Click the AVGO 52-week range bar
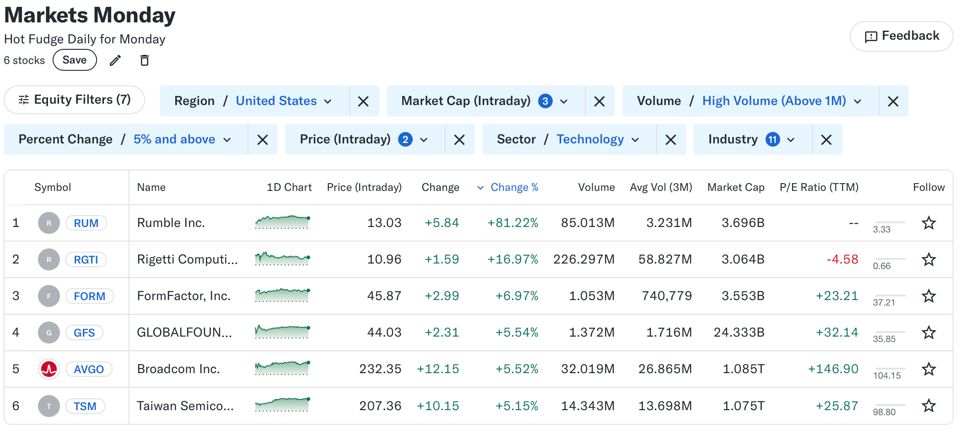This screenshot has height=433, width=960. pyautogui.click(x=889, y=369)
